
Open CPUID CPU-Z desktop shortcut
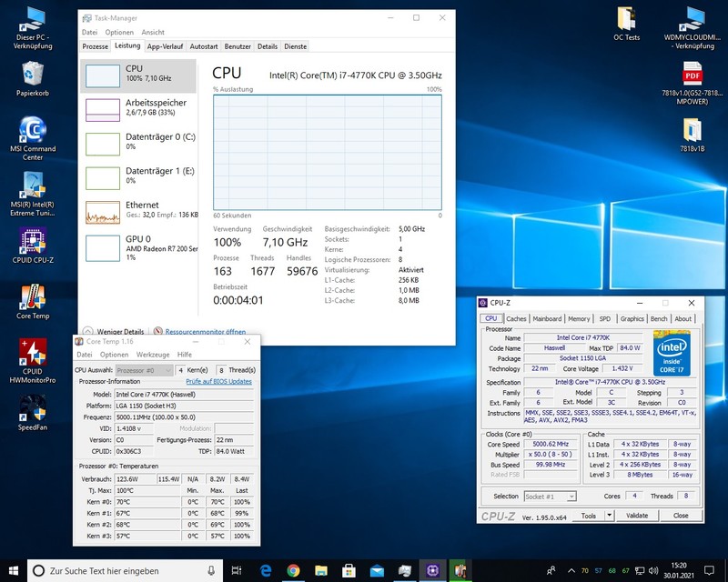(33, 246)
